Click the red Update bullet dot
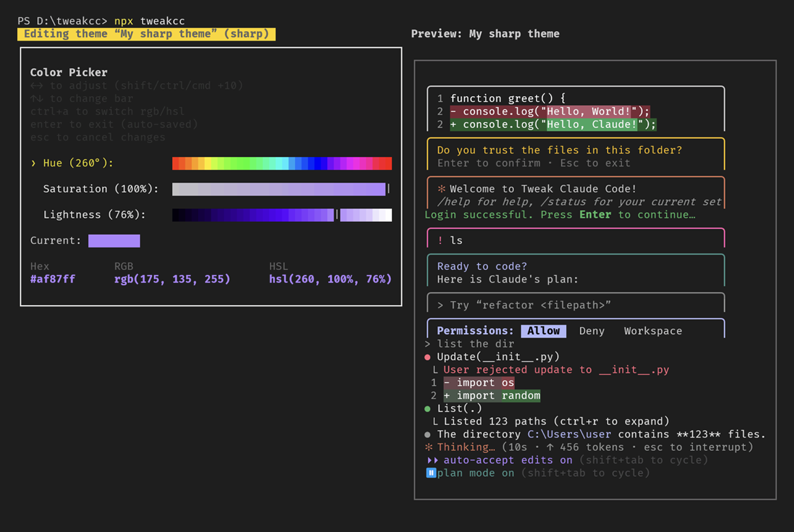Screen dimensions: 794x532 [428, 357]
